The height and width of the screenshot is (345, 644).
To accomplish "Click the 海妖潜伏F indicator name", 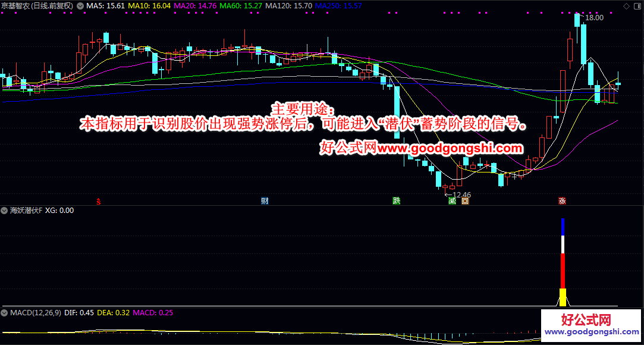I will [x=26, y=211].
